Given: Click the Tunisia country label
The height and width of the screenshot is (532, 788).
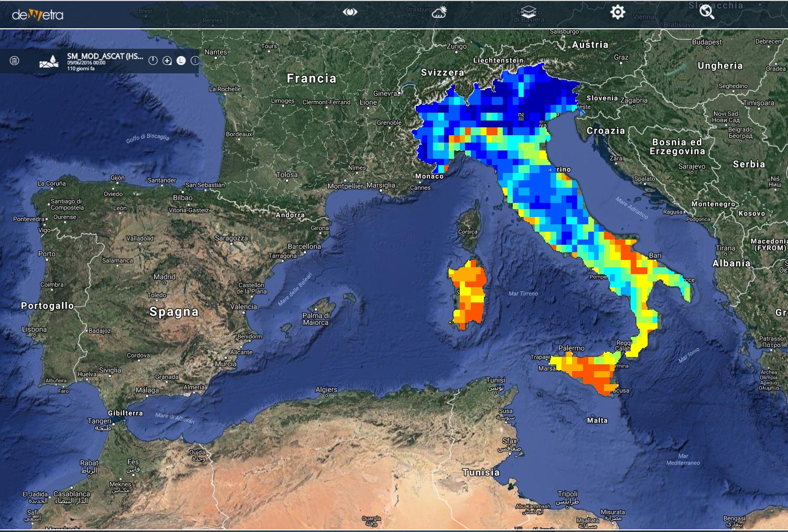Looking at the screenshot, I should point(481,472).
